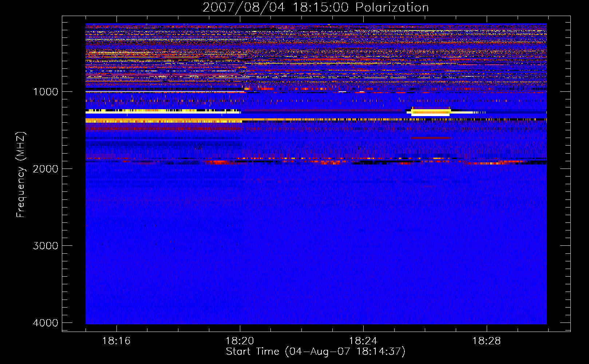Screen dimensions: 589x364
Task: Click the 'Start Time (04-Aug-07 18:14:37)' label
Action: 316,352
